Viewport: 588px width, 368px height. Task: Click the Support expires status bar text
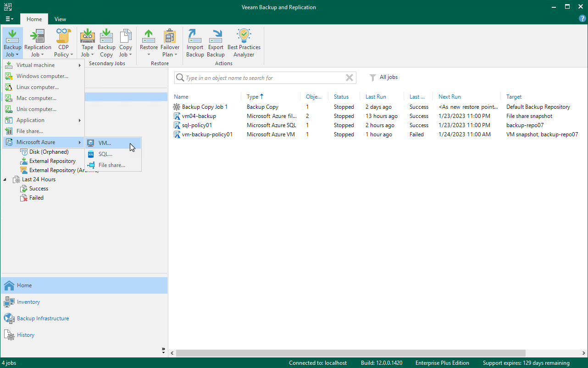coord(526,363)
